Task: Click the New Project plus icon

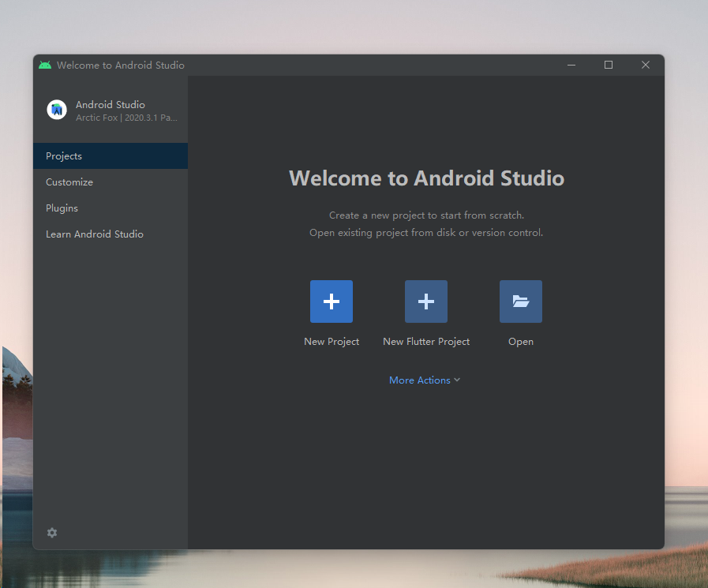Action: [331, 301]
